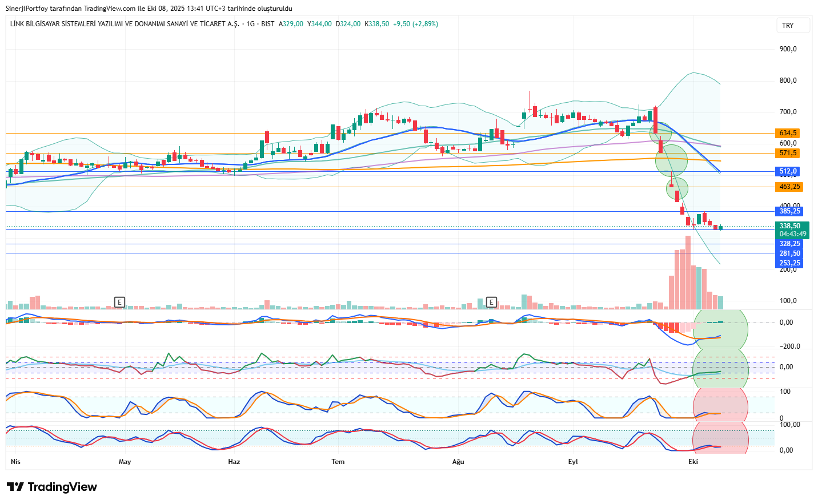
Task: Select the orange 463,25 price label
Action: pos(789,187)
